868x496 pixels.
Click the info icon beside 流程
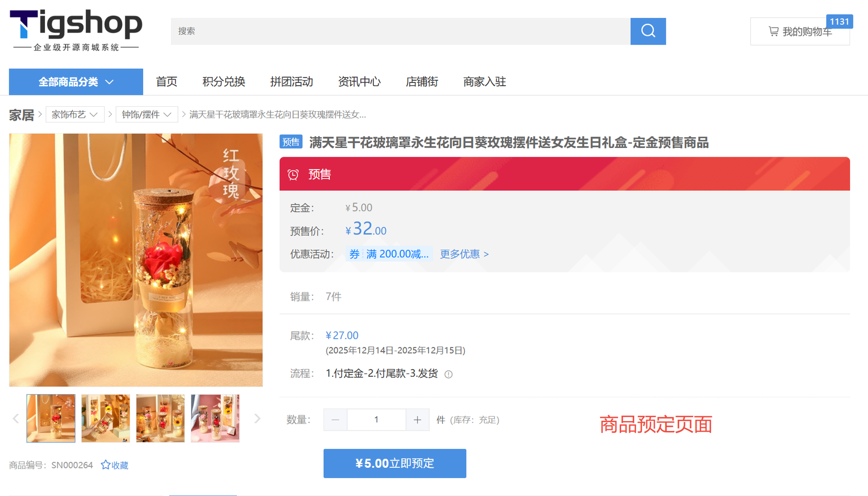449,374
